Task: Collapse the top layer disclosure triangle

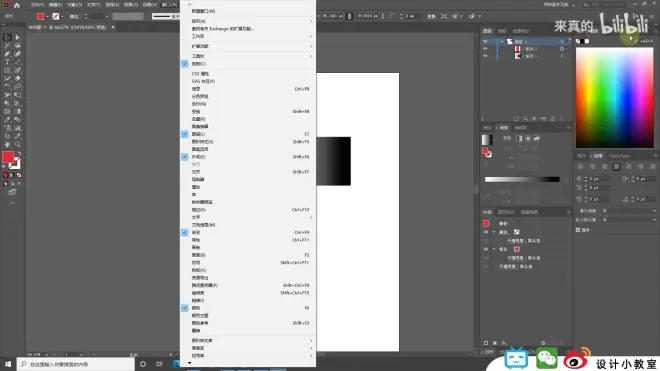Action: (x=502, y=42)
